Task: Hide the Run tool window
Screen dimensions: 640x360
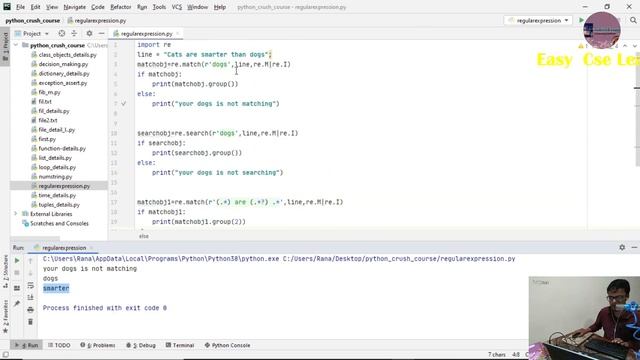Action: click(x=634, y=247)
